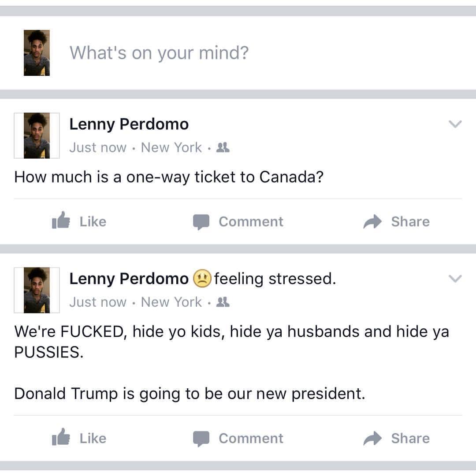Open Lenny Perdomo name on feeling stressed post
This screenshot has height=476, width=476.
pyautogui.click(x=129, y=279)
